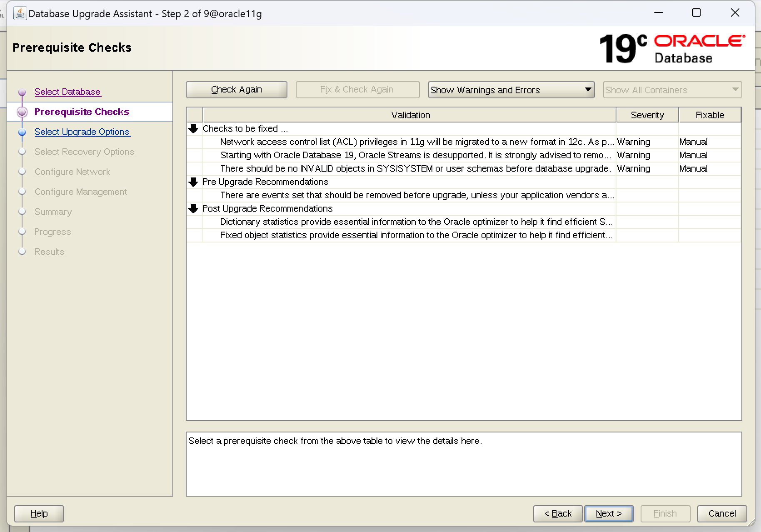Maximize the Database Upgrade Assistant window
The width and height of the screenshot is (761, 532).
coord(696,13)
